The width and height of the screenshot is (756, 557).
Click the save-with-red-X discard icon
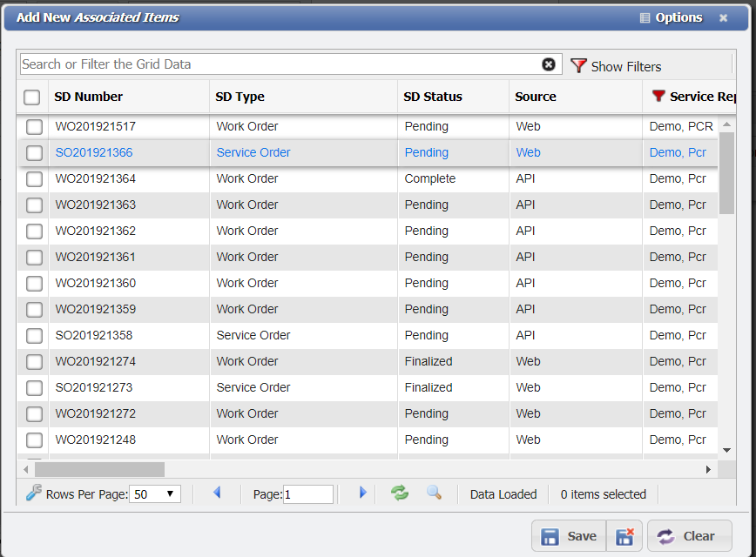[624, 535]
